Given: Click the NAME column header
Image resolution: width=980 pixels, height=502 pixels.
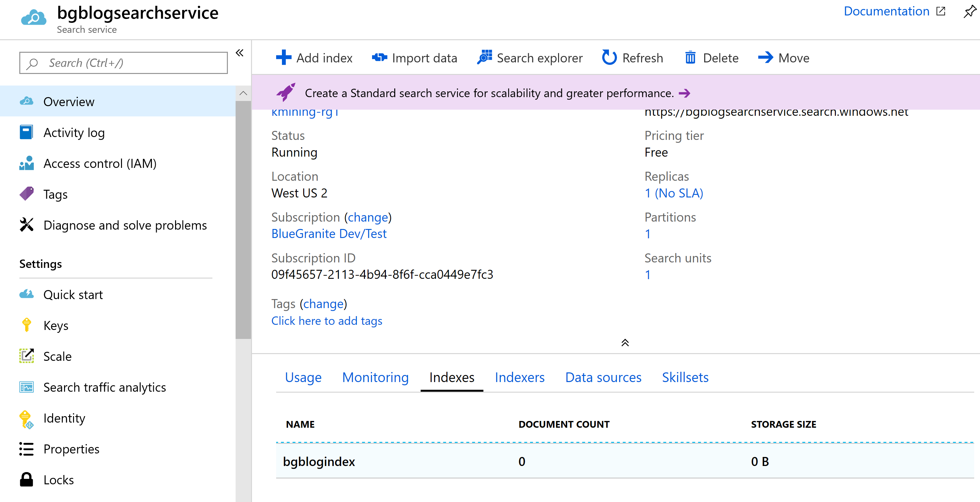Looking at the screenshot, I should 300,424.
